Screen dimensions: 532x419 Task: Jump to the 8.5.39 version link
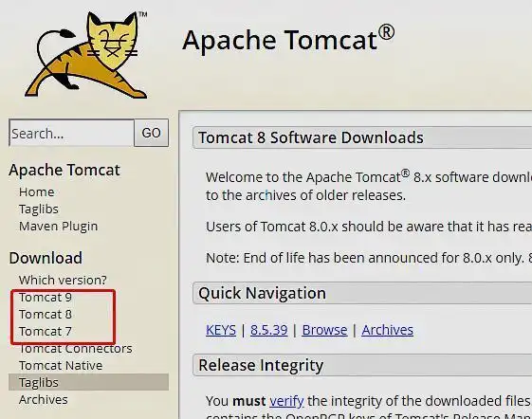[x=269, y=330]
